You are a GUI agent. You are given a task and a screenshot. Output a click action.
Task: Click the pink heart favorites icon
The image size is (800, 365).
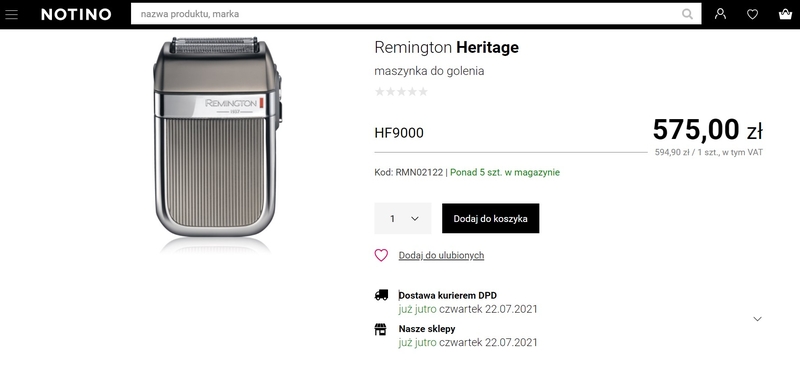click(381, 255)
